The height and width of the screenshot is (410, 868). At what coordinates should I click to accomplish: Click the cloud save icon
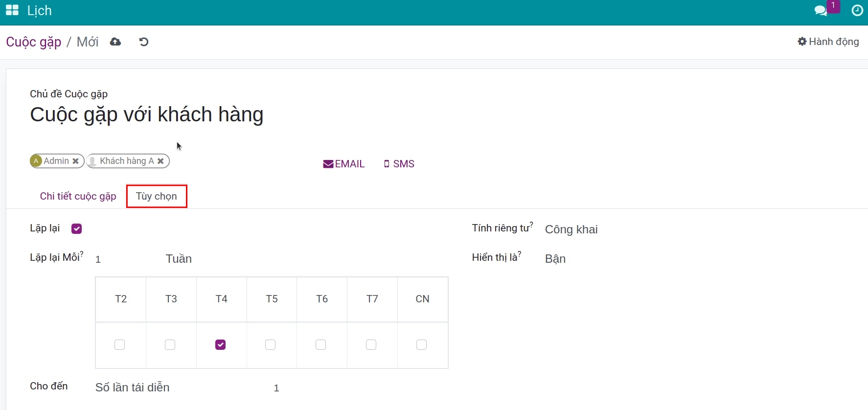click(115, 42)
